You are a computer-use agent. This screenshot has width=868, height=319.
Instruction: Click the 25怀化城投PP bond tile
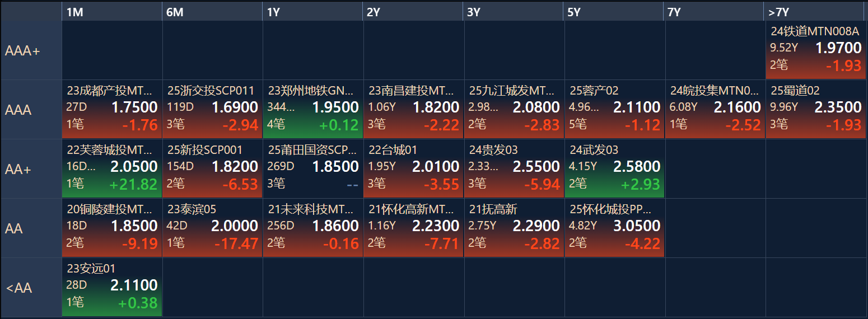(x=614, y=228)
